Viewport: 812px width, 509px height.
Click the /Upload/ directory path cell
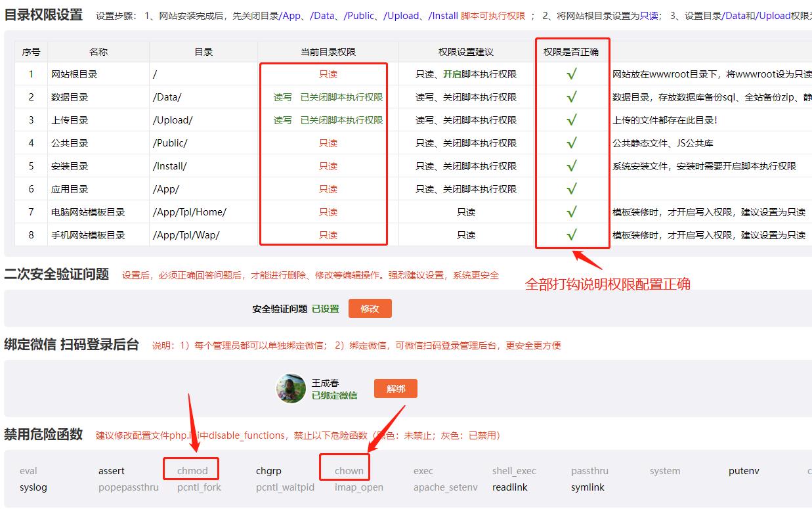173,120
